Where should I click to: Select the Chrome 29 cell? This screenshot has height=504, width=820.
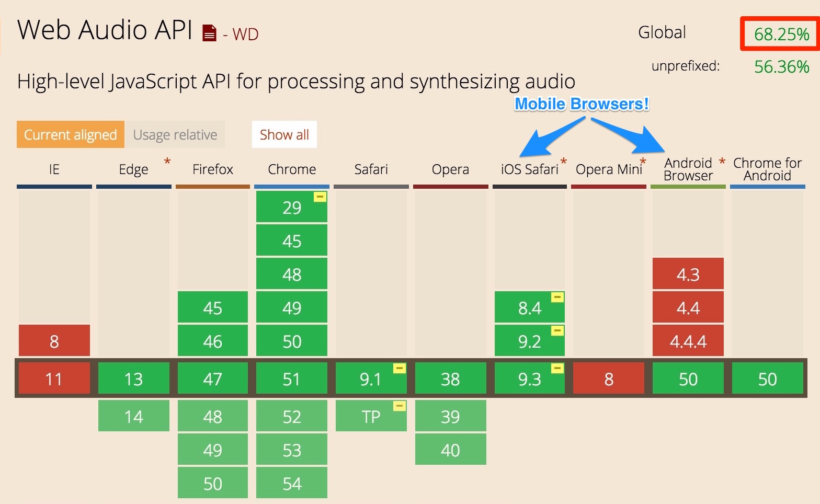click(x=292, y=207)
